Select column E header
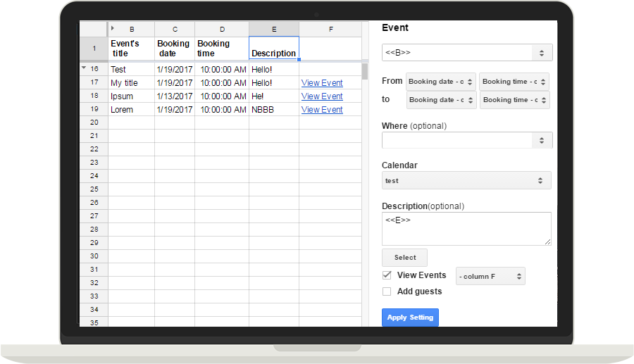This screenshot has height=364, width=634. coord(273,29)
